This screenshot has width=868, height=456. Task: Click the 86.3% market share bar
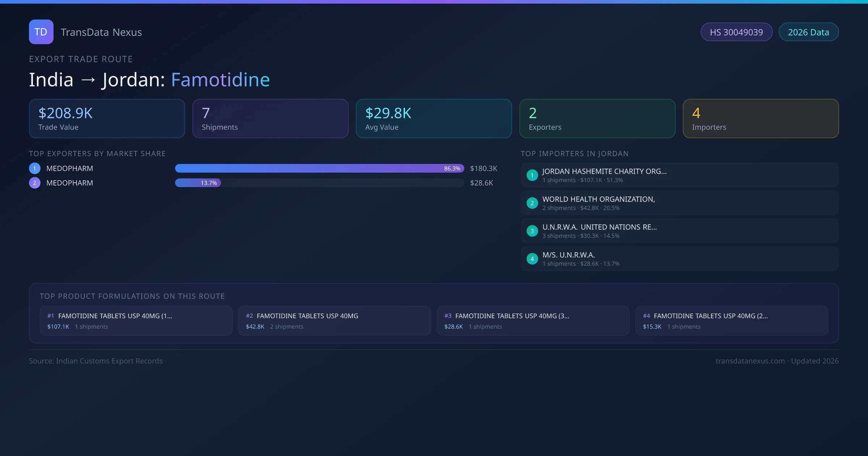click(x=319, y=168)
